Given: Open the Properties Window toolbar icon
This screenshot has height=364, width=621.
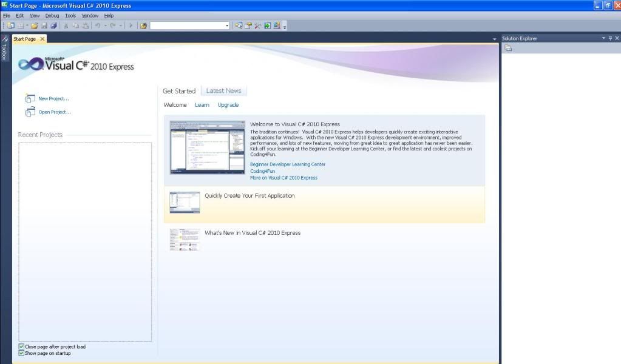Looking at the screenshot, I should (x=248, y=25).
